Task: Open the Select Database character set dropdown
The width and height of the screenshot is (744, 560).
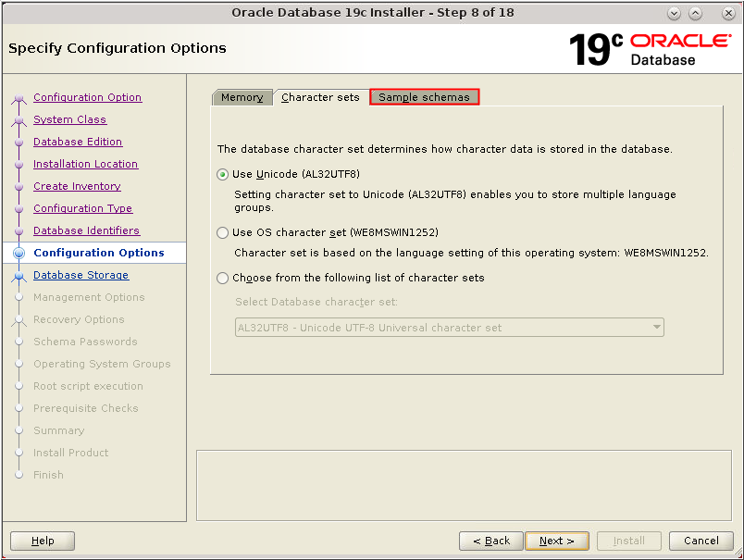Action: point(450,328)
